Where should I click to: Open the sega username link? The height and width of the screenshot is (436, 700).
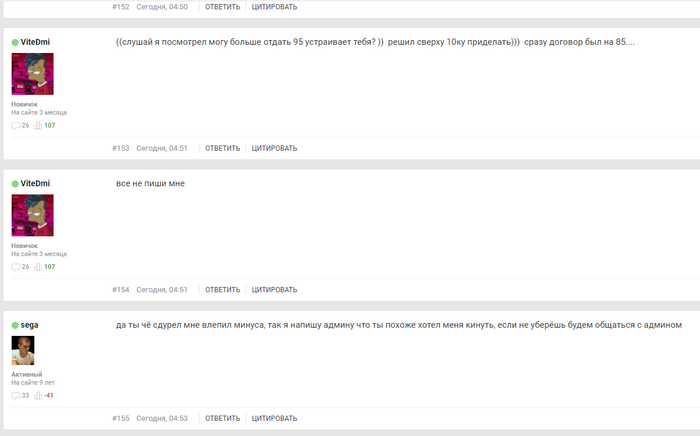29,325
